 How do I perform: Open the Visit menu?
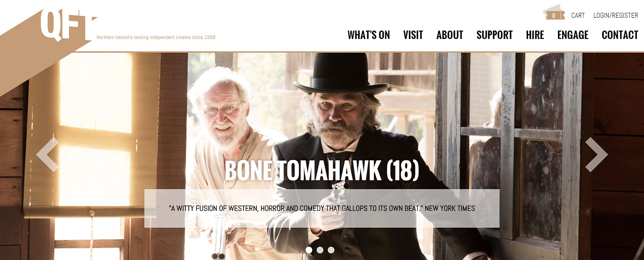[x=413, y=35]
